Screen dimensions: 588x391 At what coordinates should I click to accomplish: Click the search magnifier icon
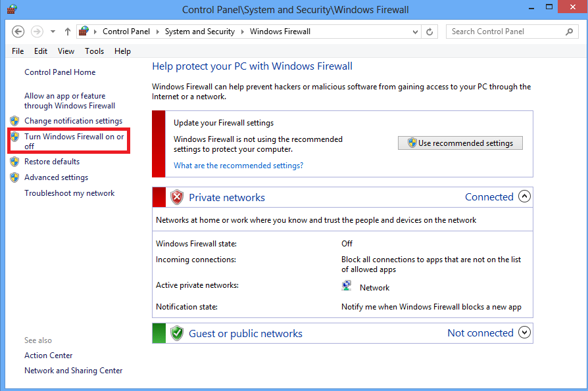[570, 32]
